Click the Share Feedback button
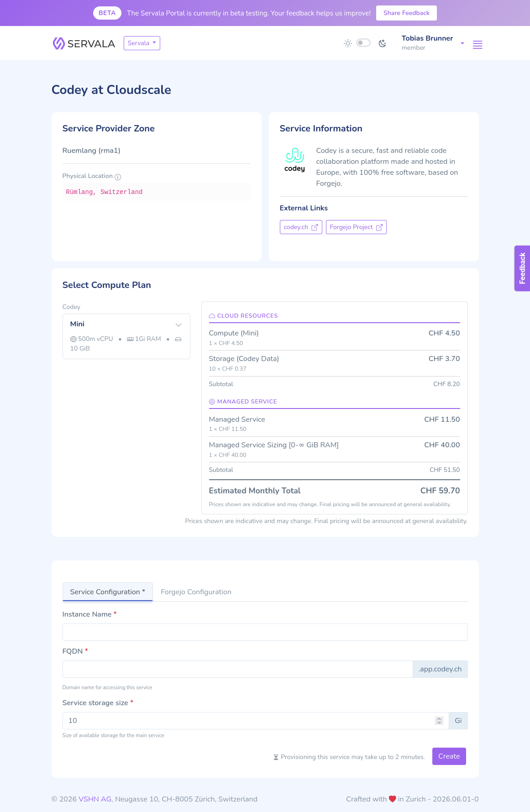The width and height of the screenshot is (530, 812). tap(406, 13)
